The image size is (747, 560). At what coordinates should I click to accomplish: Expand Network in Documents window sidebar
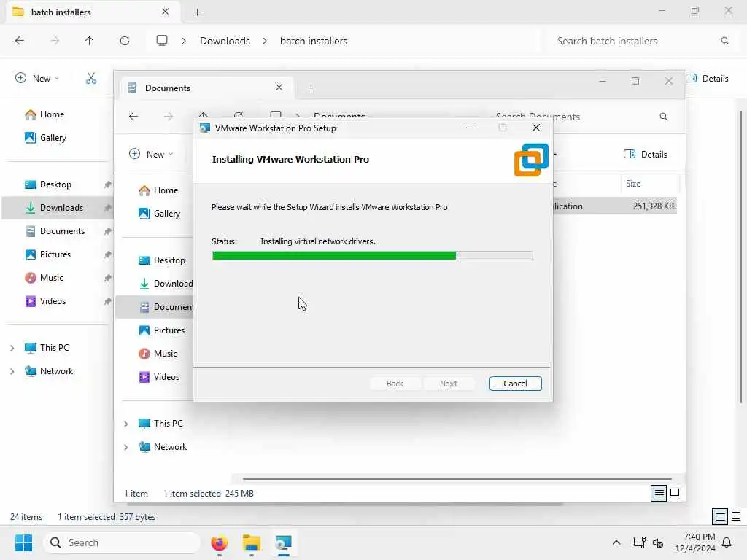pos(126,447)
